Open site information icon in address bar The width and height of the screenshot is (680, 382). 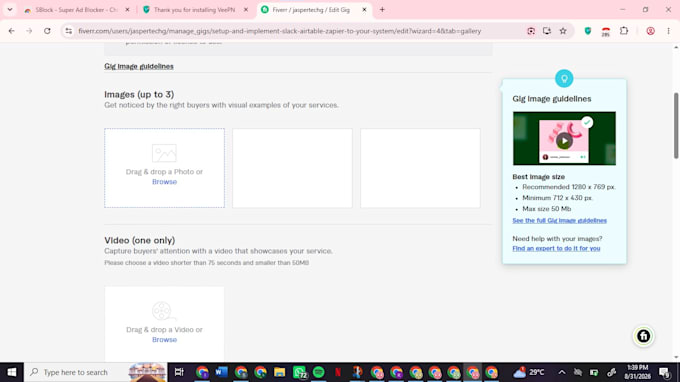[x=69, y=31]
